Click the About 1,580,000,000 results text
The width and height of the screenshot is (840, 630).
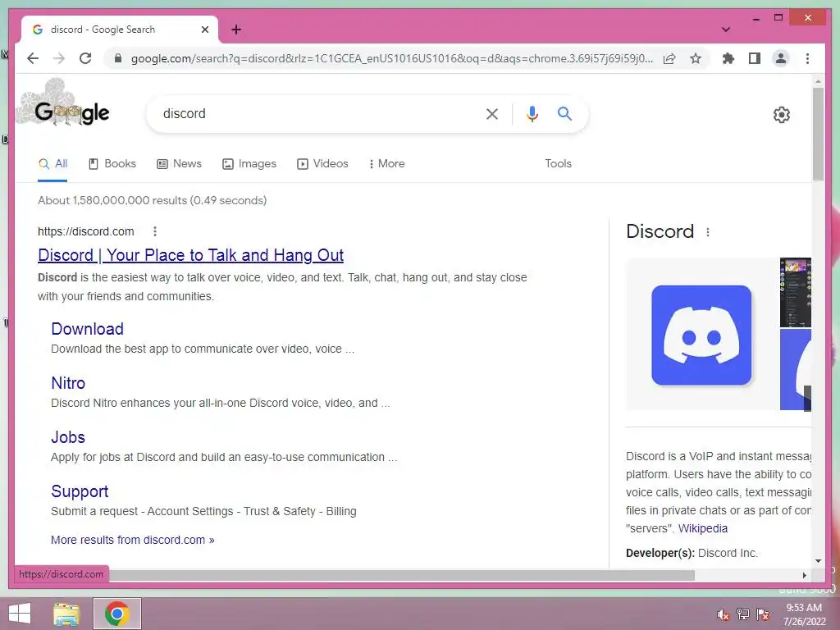click(152, 200)
